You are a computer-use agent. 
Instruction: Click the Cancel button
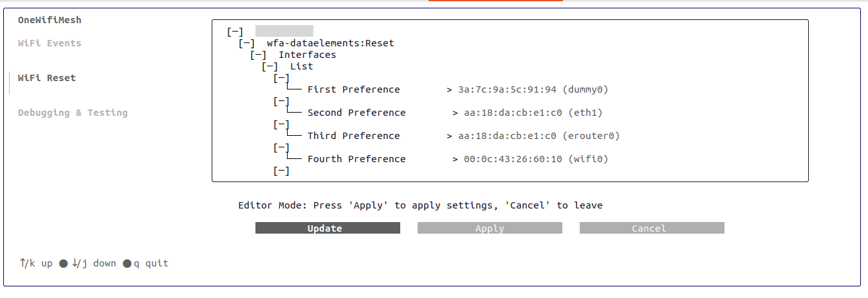652,228
